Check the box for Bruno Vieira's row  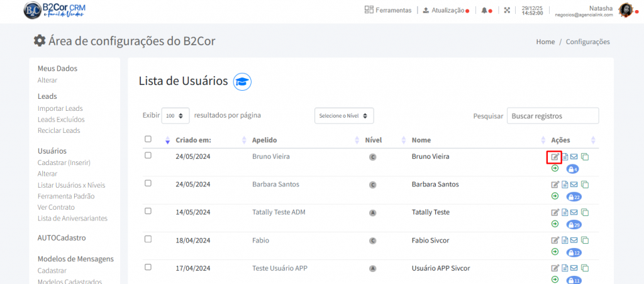coord(148,156)
